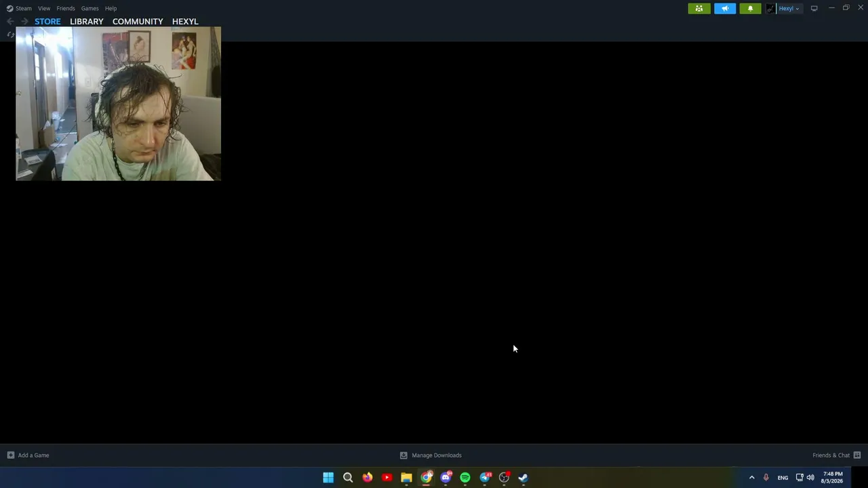This screenshot has height=488, width=868.
Task: Switch to the COMMUNITY tab
Action: [x=138, y=22]
